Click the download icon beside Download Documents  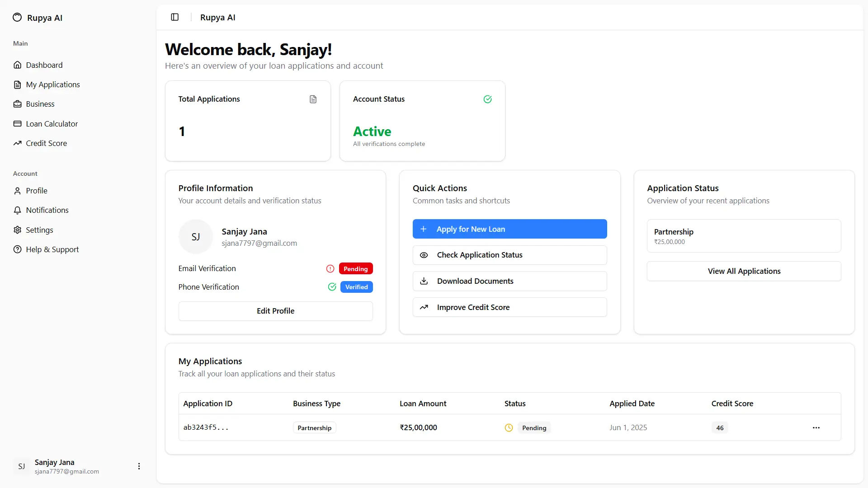(424, 281)
